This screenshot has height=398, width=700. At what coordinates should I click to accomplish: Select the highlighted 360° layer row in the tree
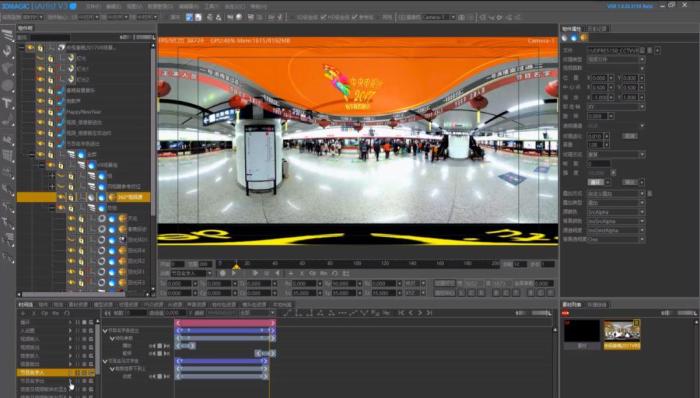pos(83,197)
